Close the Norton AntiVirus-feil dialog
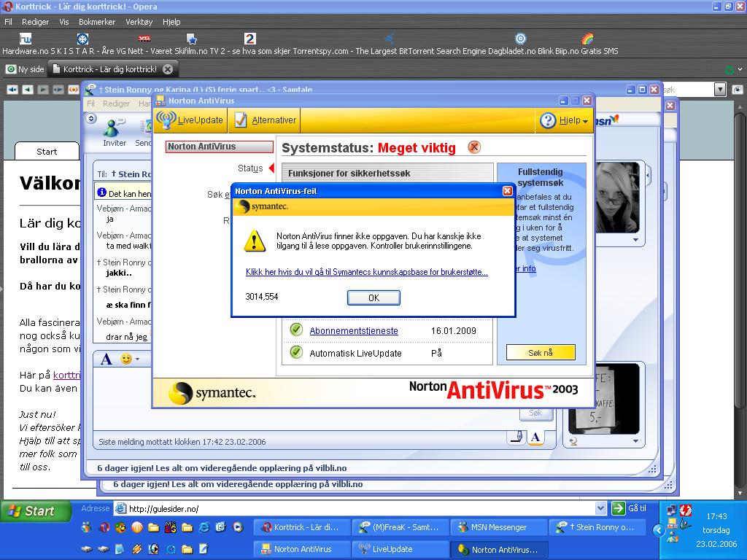 click(x=508, y=191)
